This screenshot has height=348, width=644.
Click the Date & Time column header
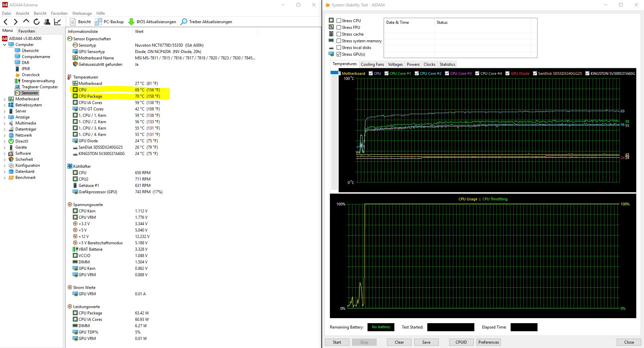[409, 22]
